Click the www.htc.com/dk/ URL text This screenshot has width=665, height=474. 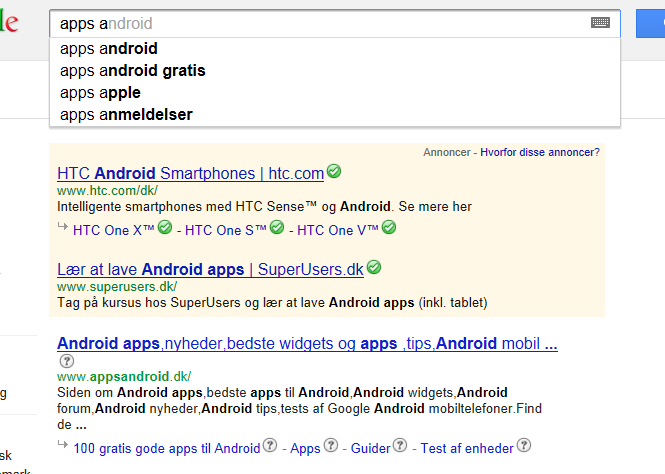click(x=107, y=191)
